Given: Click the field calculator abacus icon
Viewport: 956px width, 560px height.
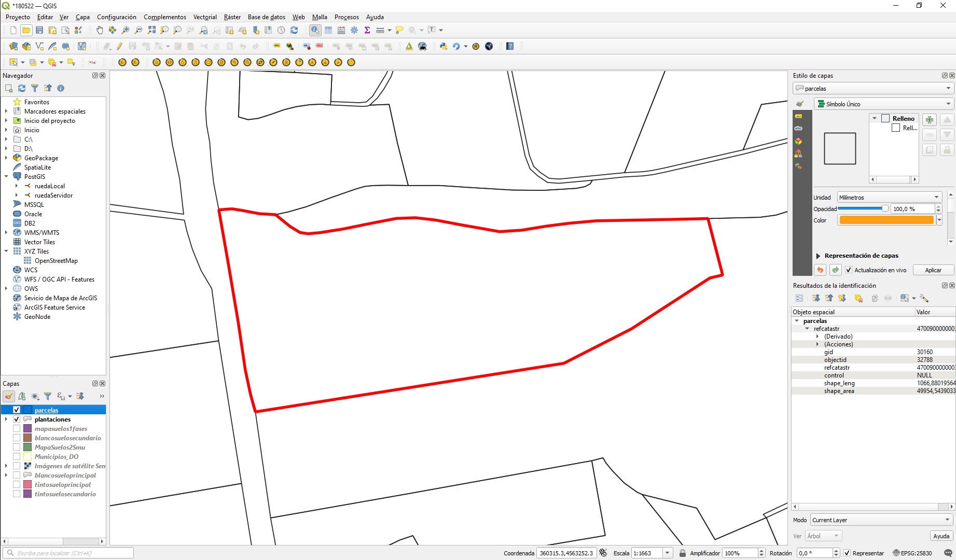Looking at the screenshot, I should click(x=341, y=30).
